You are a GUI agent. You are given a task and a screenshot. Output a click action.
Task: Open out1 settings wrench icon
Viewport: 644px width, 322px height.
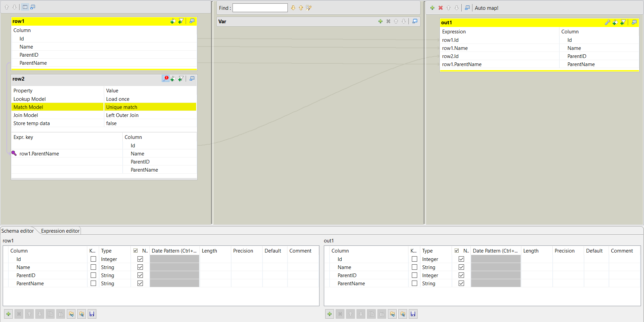607,22
